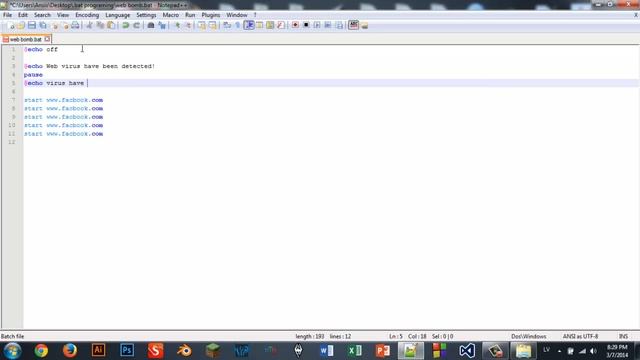This screenshot has height=360, width=640.
Task: Open the Plugins menu
Action: [211, 15]
